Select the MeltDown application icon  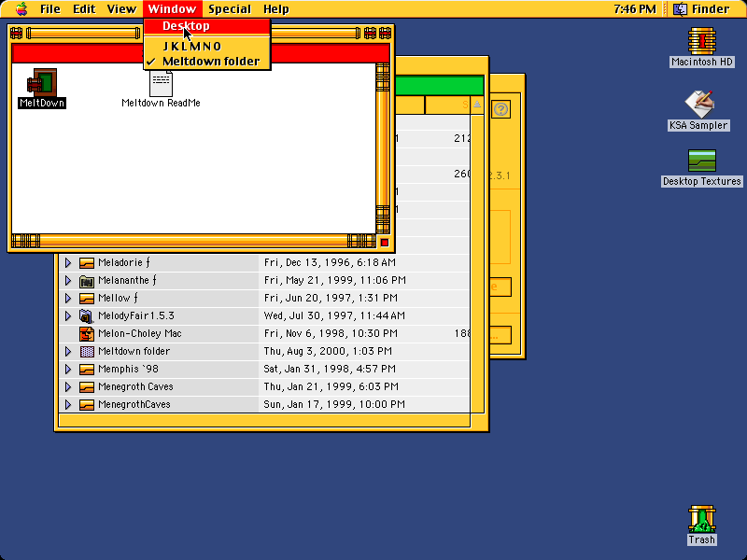(x=42, y=82)
